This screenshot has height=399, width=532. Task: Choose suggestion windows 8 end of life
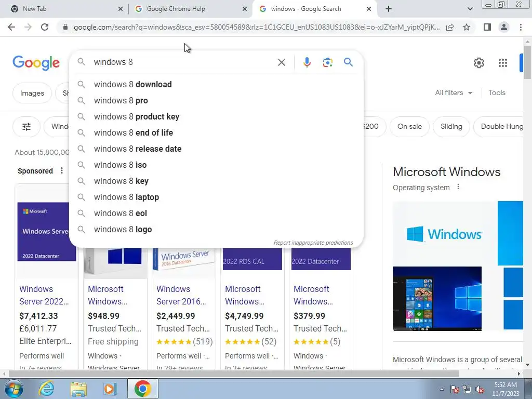coord(217,132)
